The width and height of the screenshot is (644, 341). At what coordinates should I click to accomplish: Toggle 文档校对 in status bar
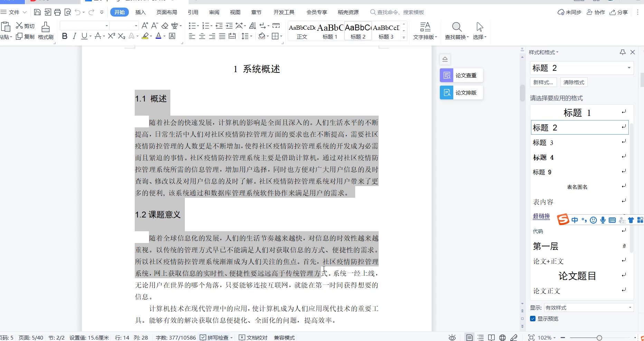[x=253, y=338]
